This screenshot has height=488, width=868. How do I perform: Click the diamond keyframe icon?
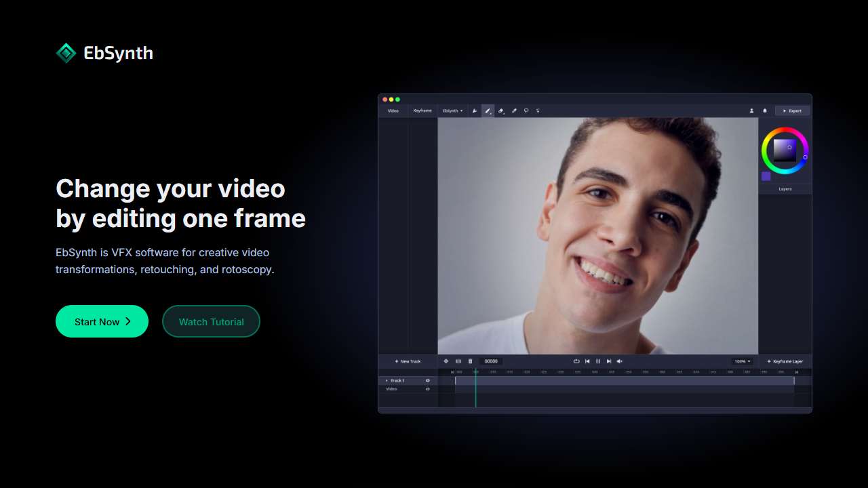pos(446,361)
